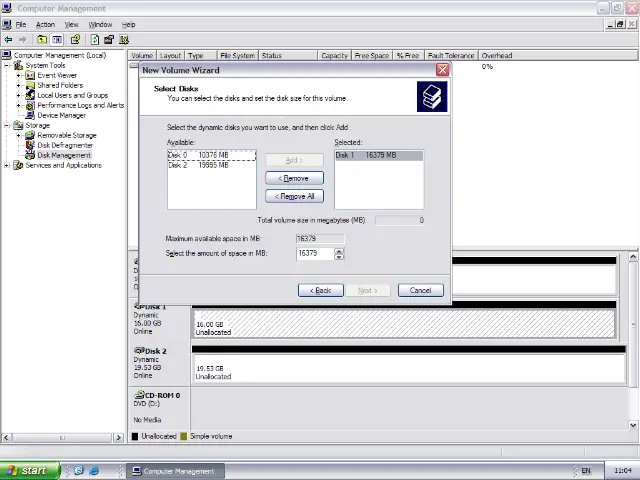Open the File menu

pyautogui.click(x=21, y=24)
